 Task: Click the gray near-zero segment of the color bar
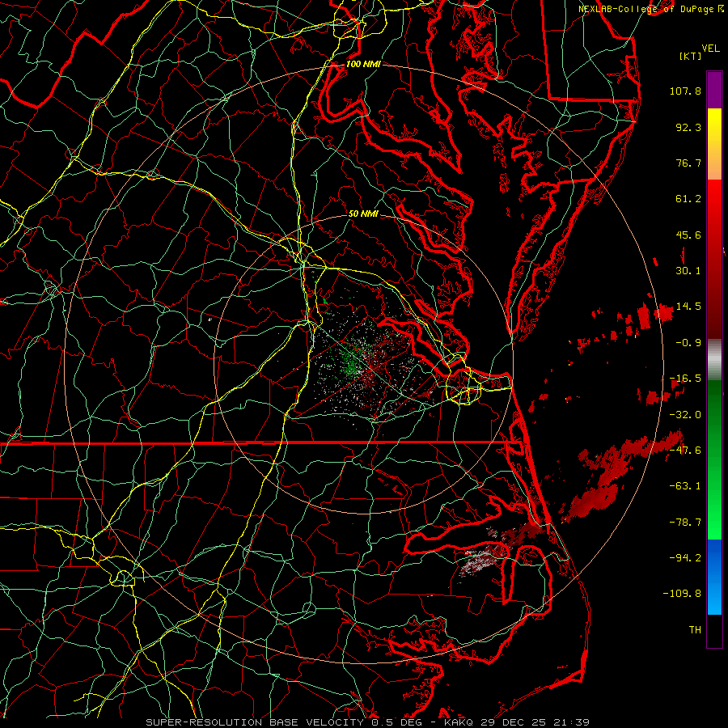[x=714, y=360]
